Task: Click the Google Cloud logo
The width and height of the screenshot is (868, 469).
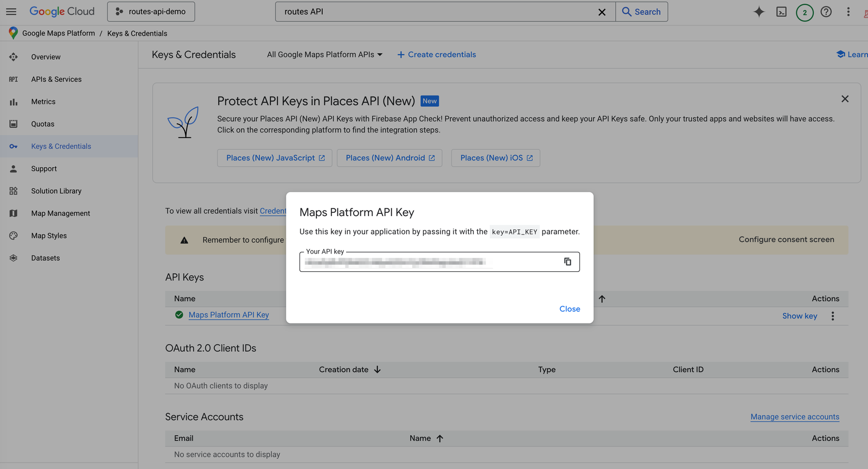Action: coord(62,11)
